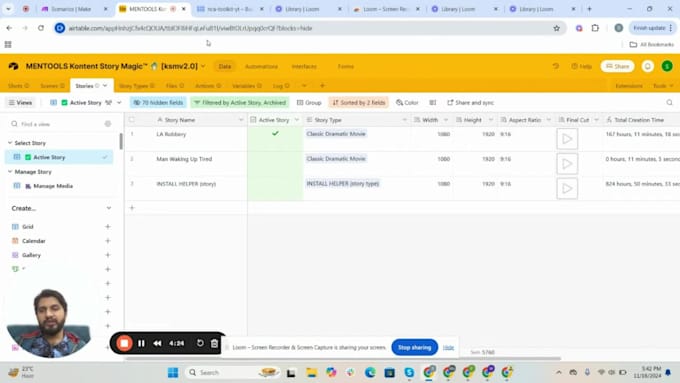Open File Explorer from the taskbar
The width and height of the screenshot is (680, 383).
311,373
